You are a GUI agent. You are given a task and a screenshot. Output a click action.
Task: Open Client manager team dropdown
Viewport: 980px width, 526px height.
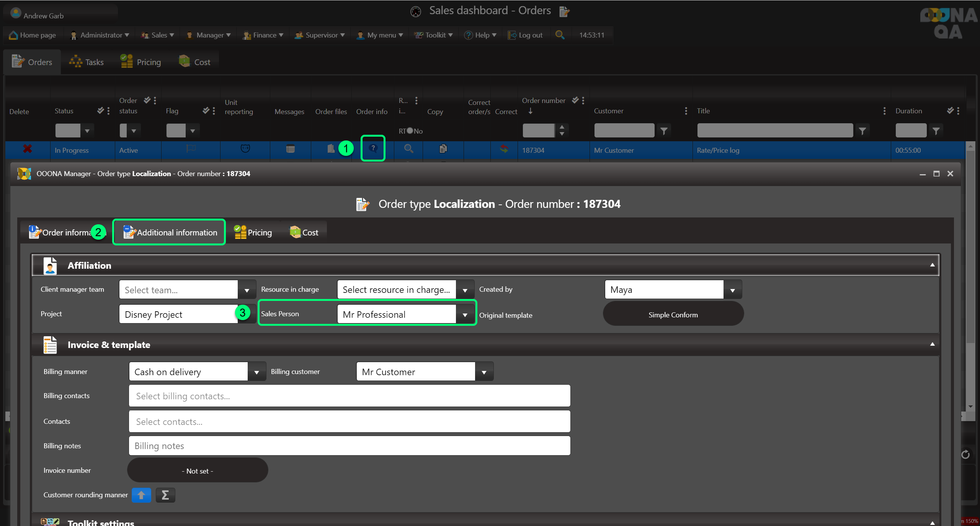point(247,290)
